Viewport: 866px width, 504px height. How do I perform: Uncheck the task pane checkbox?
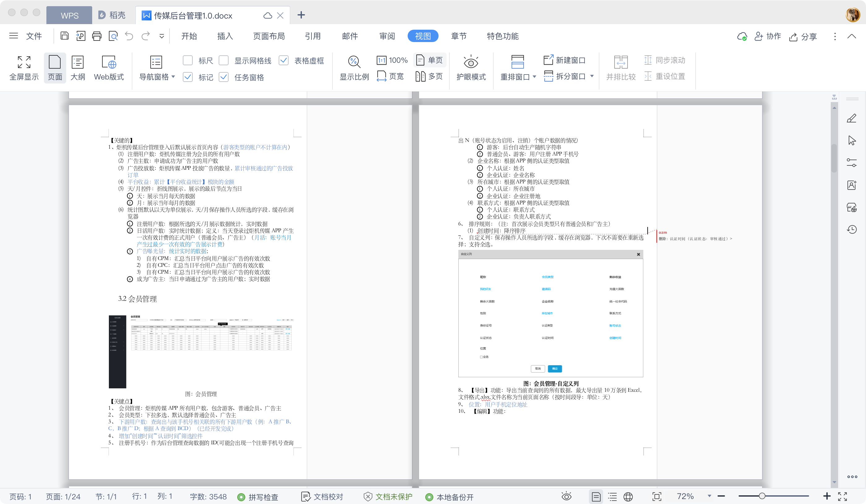tap(224, 77)
